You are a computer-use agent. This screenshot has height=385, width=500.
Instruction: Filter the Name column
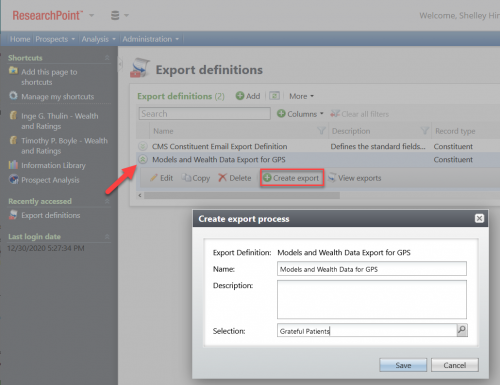(x=322, y=131)
